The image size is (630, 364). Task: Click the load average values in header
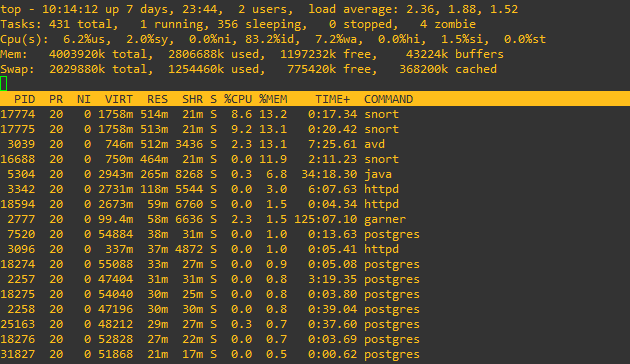coord(462,9)
